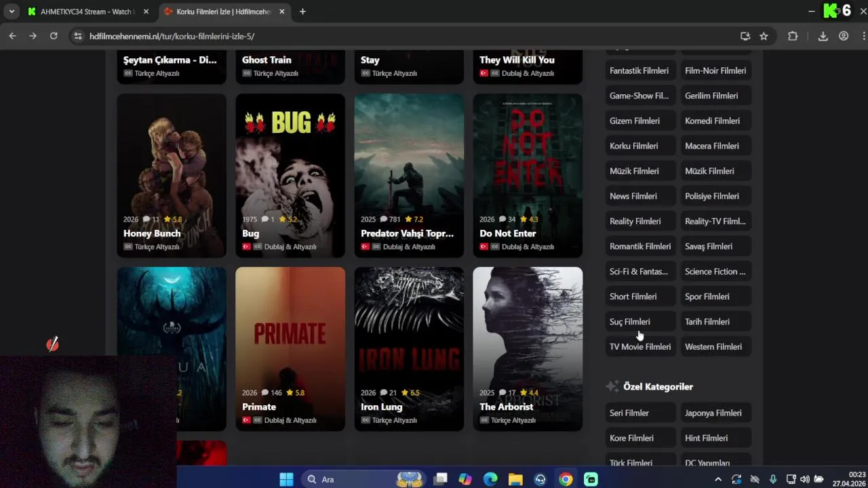Open the Iron Lung movie poster

click(409, 349)
